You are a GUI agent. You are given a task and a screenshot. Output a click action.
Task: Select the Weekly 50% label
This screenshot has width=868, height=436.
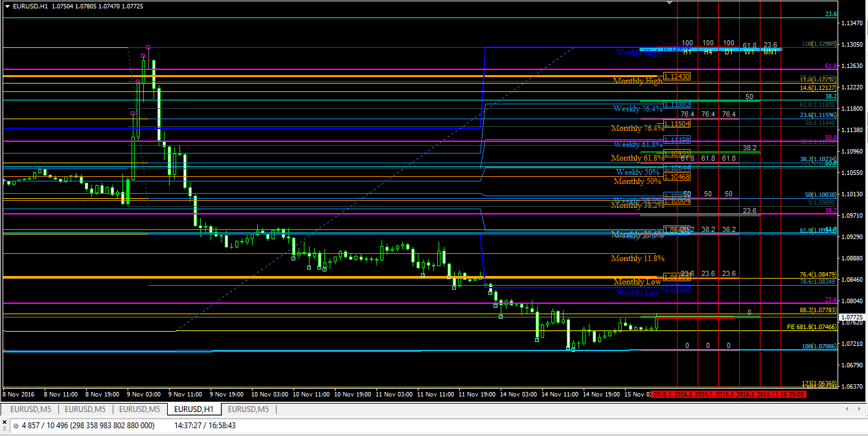coord(638,172)
